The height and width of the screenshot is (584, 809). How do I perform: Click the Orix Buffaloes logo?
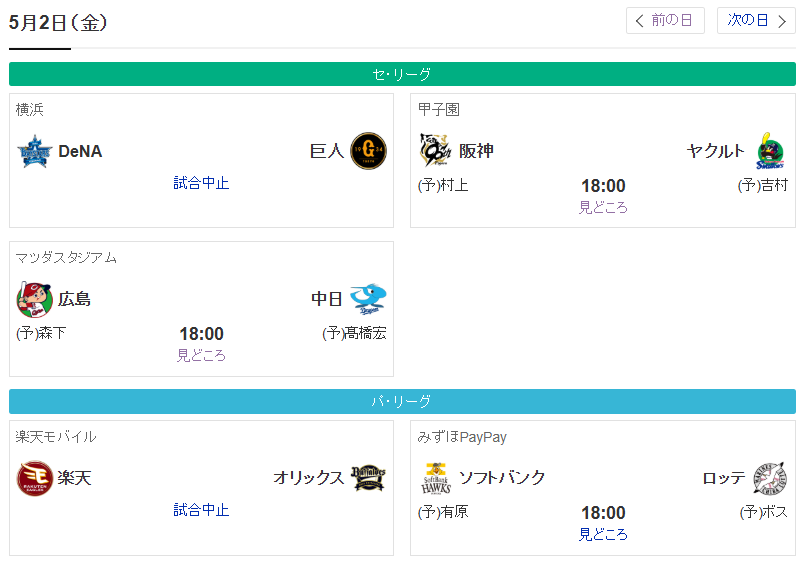tap(368, 478)
